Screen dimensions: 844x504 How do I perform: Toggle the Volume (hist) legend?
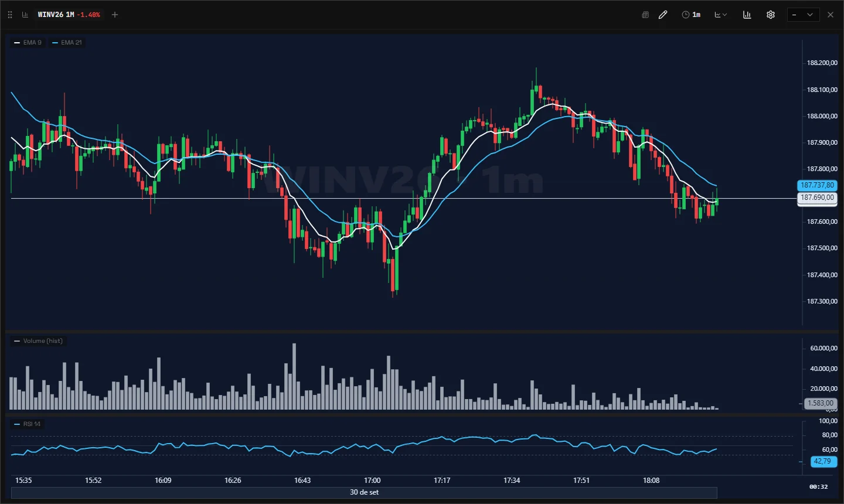pos(38,340)
